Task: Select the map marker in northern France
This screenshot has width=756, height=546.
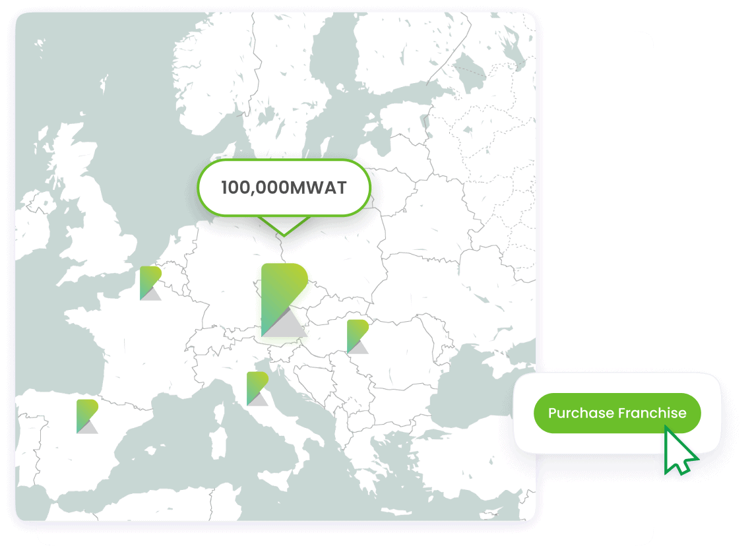Action: pos(150,283)
